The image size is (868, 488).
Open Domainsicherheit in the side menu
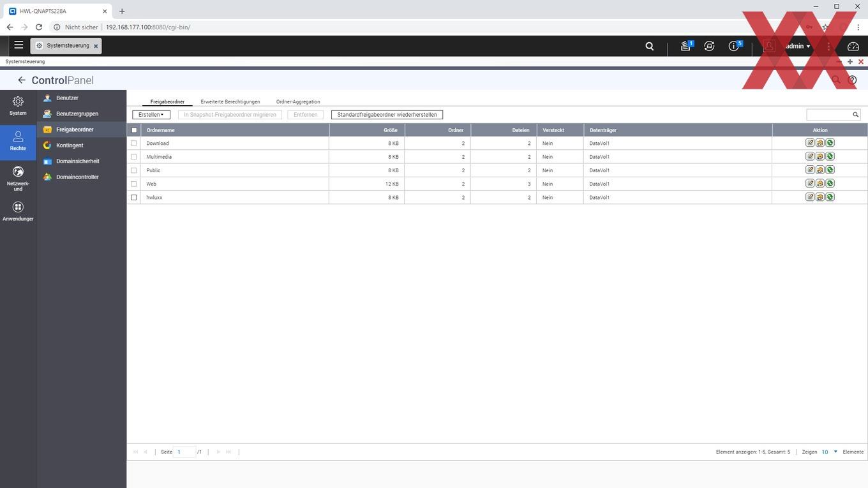click(82, 161)
